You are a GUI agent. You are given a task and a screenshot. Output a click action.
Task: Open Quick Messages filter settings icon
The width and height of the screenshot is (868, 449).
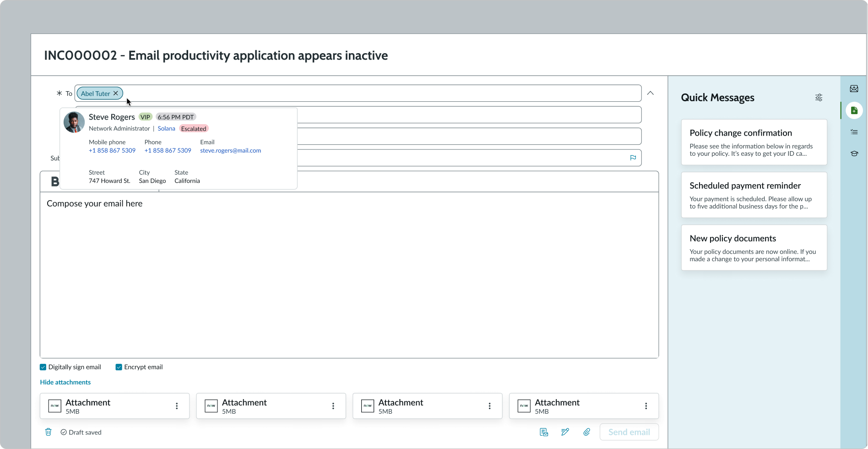coord(819,98)
